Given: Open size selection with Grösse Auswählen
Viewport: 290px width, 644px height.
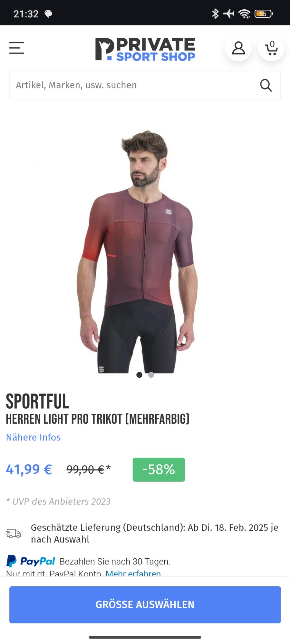Looking at the screenshot, I should pyautogui.click(x=145, y=604).
